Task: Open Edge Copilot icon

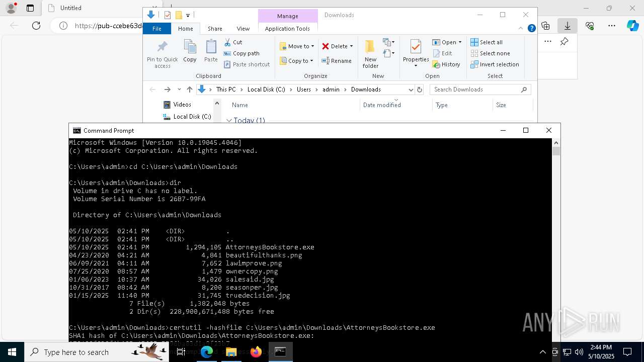Action: 633,26
